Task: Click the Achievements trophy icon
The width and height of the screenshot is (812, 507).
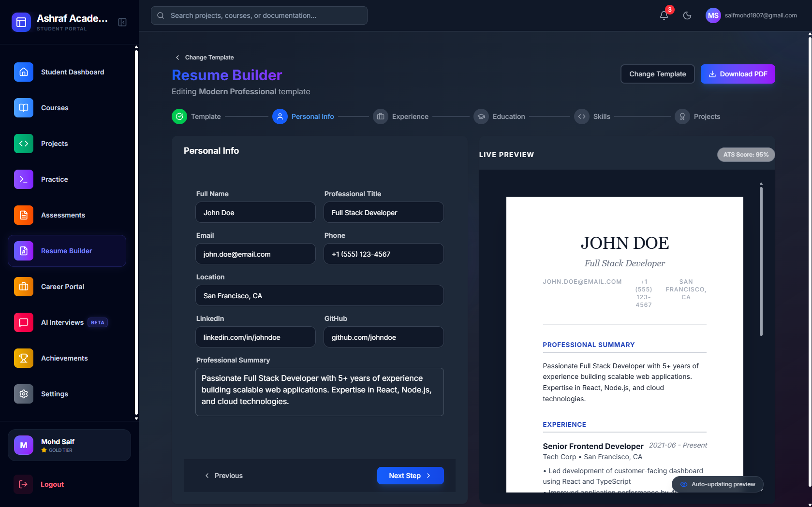Action: click(x=24, y=358)
